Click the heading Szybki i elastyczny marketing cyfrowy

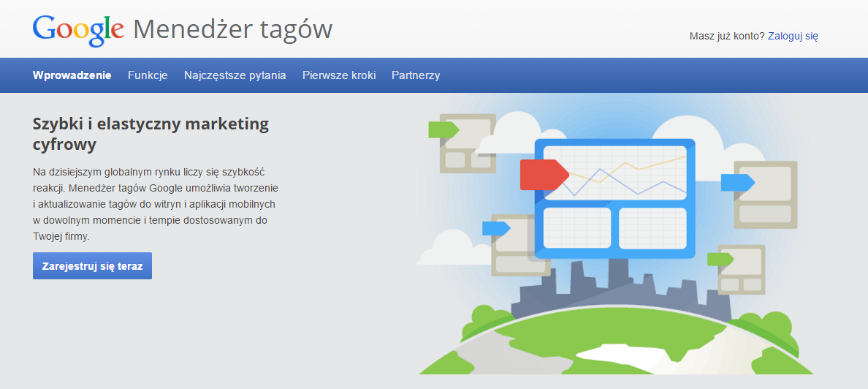[151, 134]
